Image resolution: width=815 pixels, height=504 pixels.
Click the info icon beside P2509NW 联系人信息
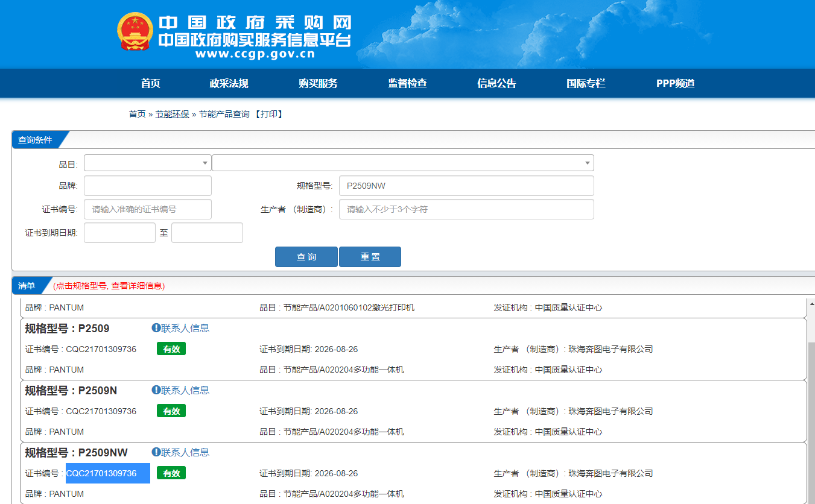(156, 452)
